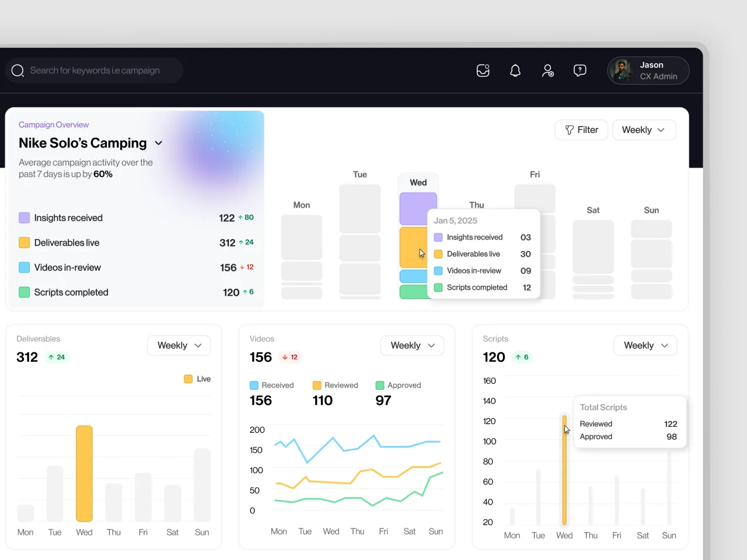Click the Reviewed 122 row in Scripts tooltip
The image size is (747, 560).
(629, 424)
